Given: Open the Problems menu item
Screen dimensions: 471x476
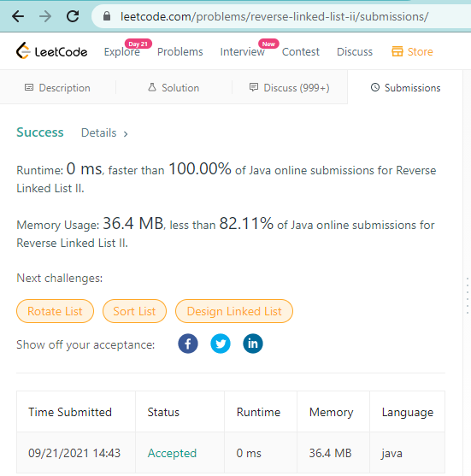Looking at the screenshot, I should 180,52.
